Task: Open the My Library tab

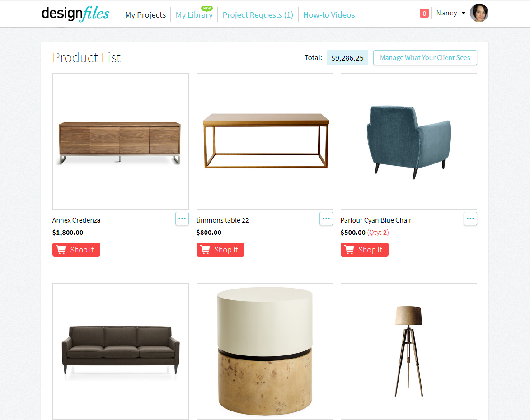Action: [x=194, y=15]
